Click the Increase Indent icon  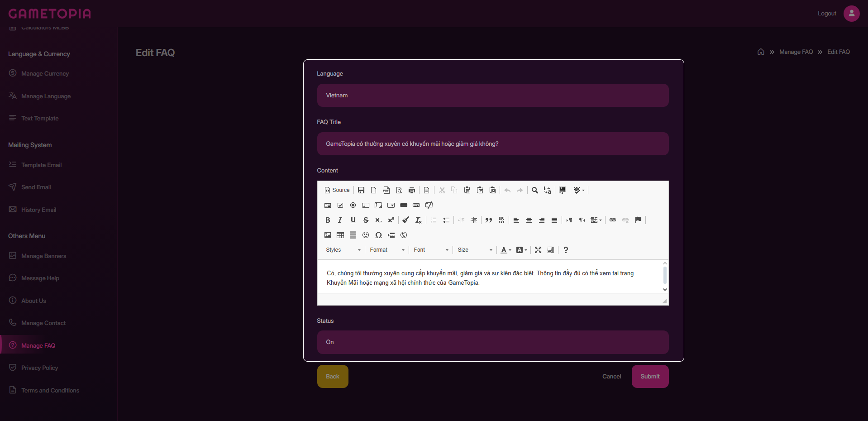coord(474,220)
